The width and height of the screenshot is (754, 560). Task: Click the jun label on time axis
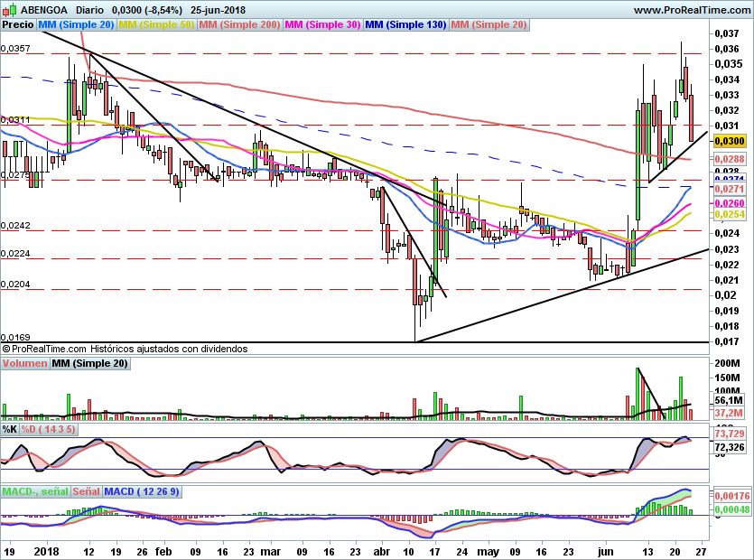(605, 552)
